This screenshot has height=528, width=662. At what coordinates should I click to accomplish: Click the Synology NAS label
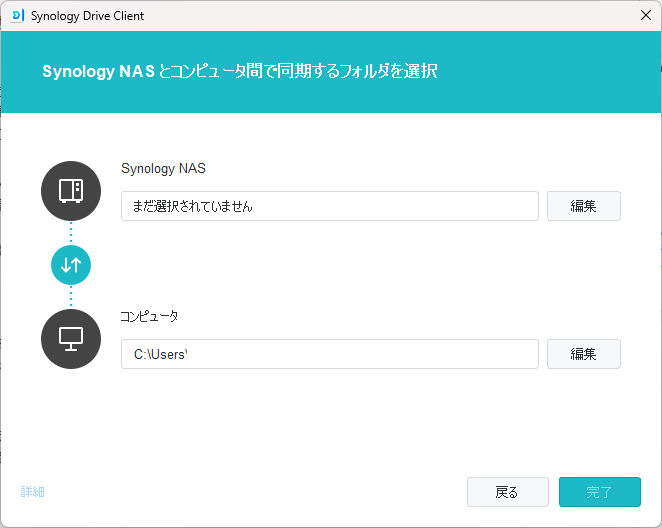(x=163, y=168)
